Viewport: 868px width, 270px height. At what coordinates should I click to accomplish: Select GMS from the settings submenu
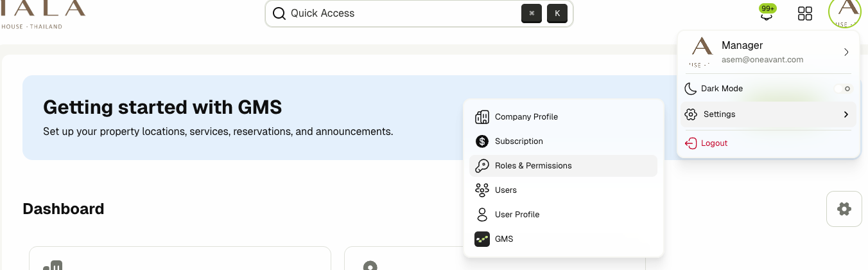(563, 239)
